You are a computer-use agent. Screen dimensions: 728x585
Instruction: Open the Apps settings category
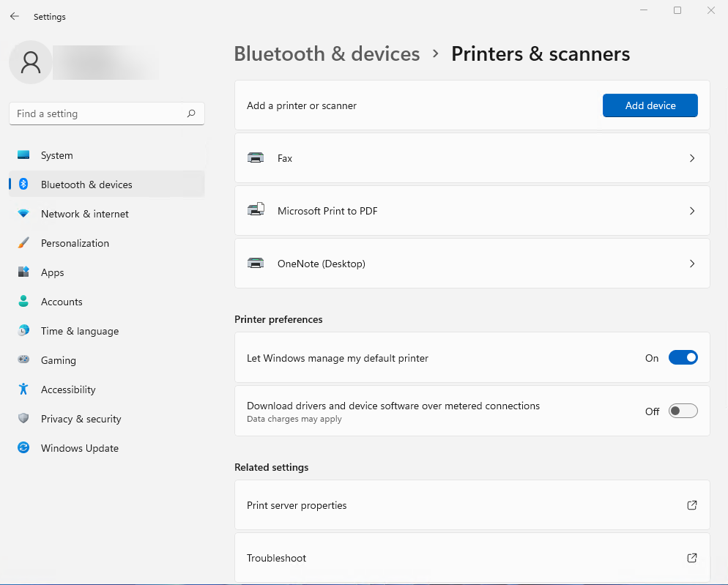pyautogui.click(x=107, y=272)
